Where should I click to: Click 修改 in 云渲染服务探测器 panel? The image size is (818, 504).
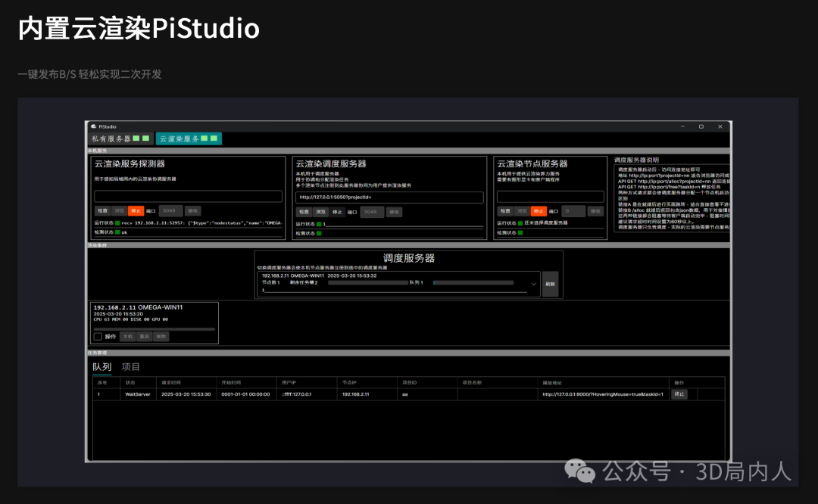[193, 210]
